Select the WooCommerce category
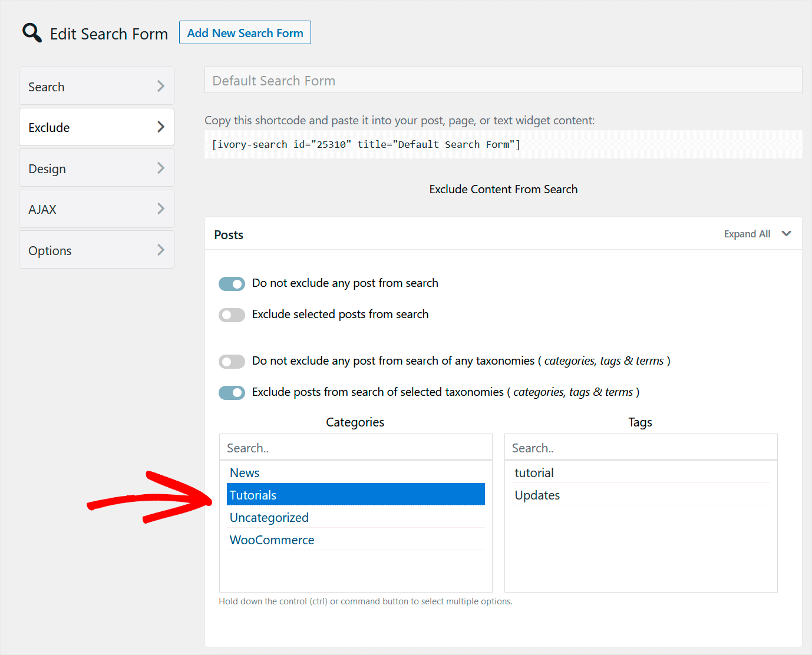Image resolution: width=812 pixels, height=655 pixels. [356, 540]
